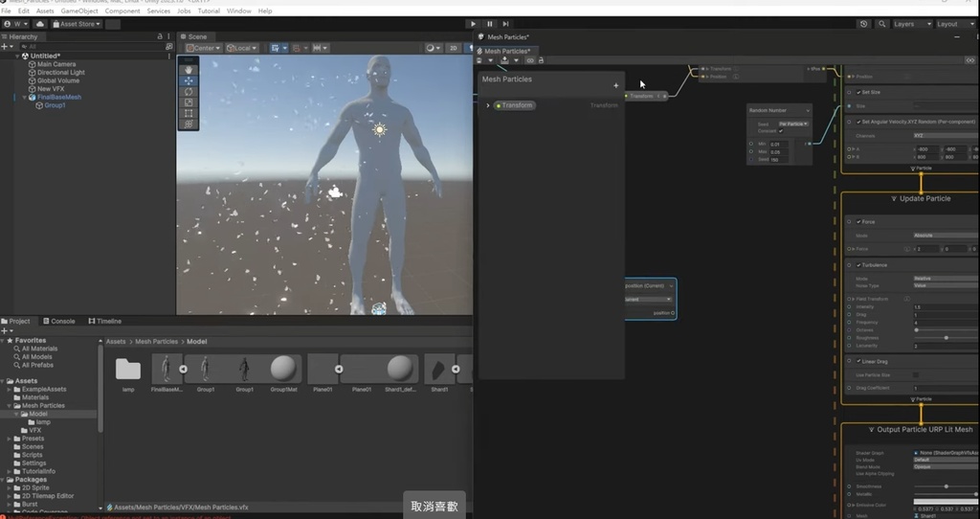Screen dimensions: 980x519
Task: Click the cloud services icon
Action: 40,24
